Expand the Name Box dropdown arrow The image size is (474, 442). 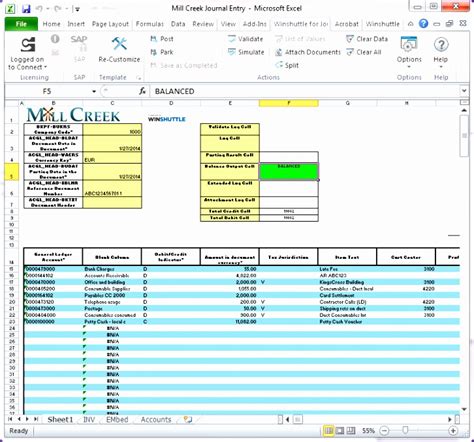pyautogui.click(x=94, y=91)
